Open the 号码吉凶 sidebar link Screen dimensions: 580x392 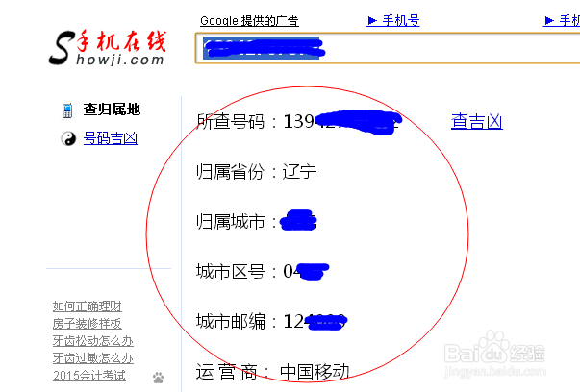coord(111,138)
